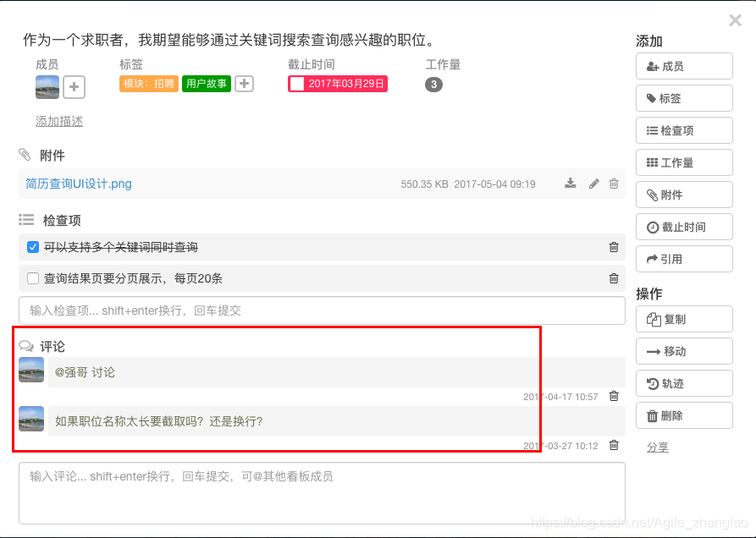Focus the 输入评论 comment text box
Viewport: 756px width, 538px height.
tap(322, 493)
